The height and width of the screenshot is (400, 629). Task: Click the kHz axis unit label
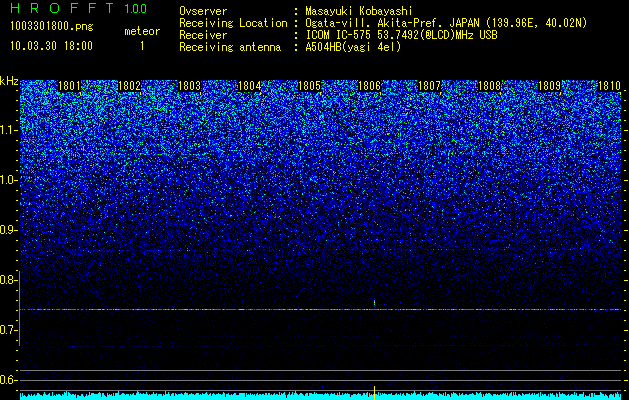9,81
